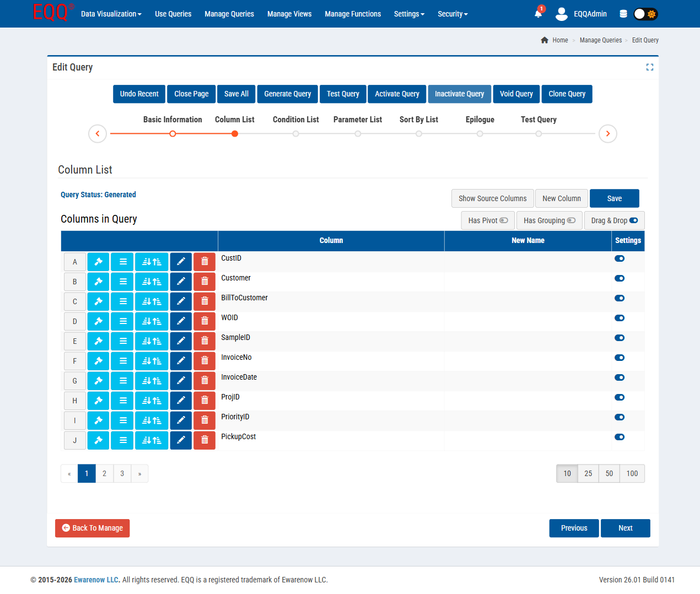Open the notification bell icon
The image size is (700, 594).
click(x=538, y=14)
